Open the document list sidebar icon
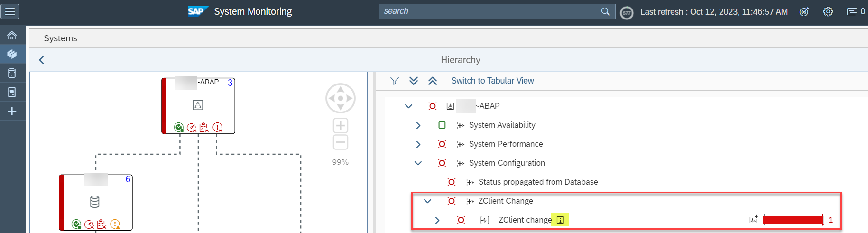Viewport: 868px width, 233px height. (12, 92)
